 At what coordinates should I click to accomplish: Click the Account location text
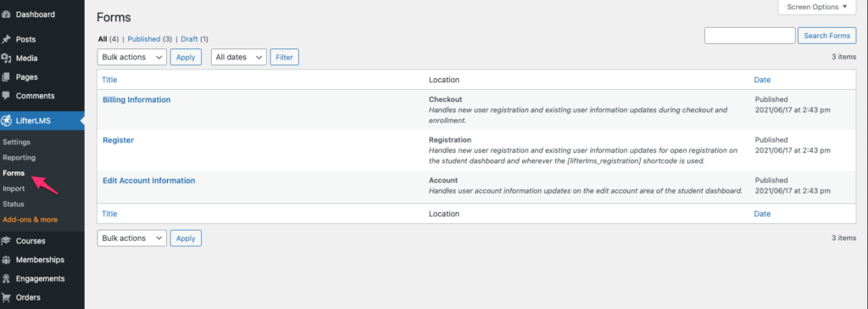(x=443, y=180)
